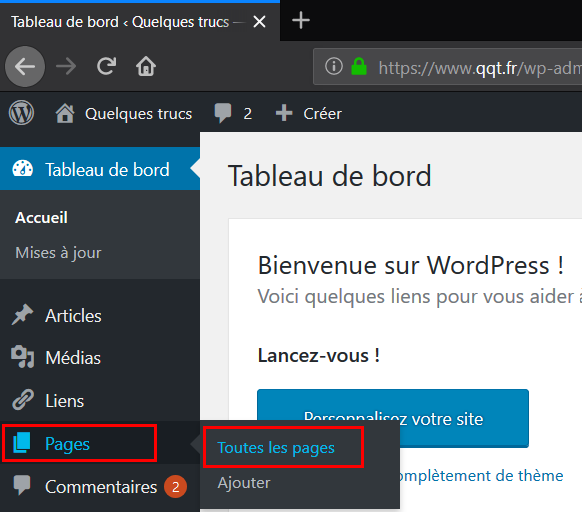
Task: Open Articles in the sidebar
Action: point(100,316)
